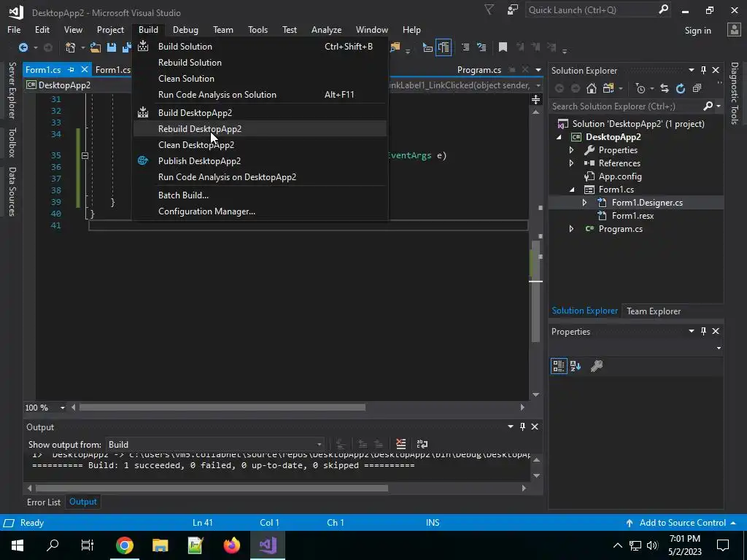747x560 pixels.
Task: Select Form1.resx in Solution Explorer
Action: (632, 216)
